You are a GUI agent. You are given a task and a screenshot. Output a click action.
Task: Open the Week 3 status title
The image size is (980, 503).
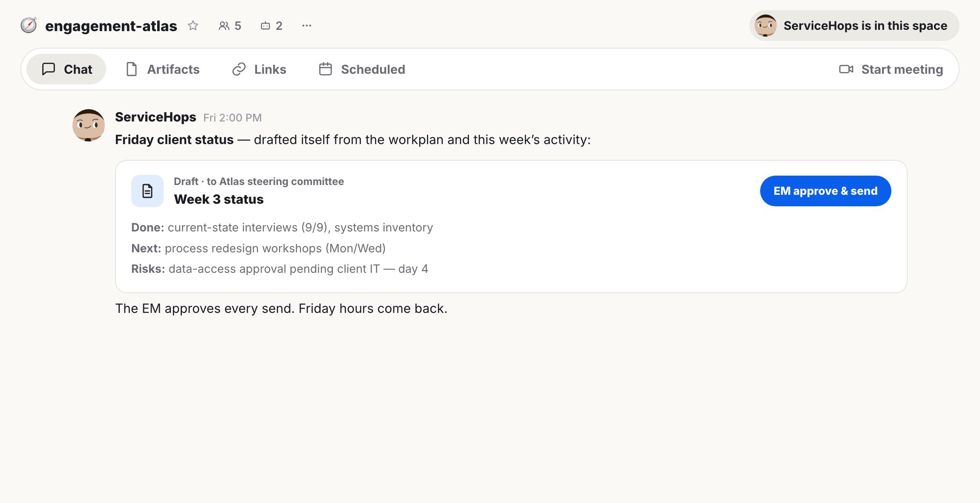(219, 199)
